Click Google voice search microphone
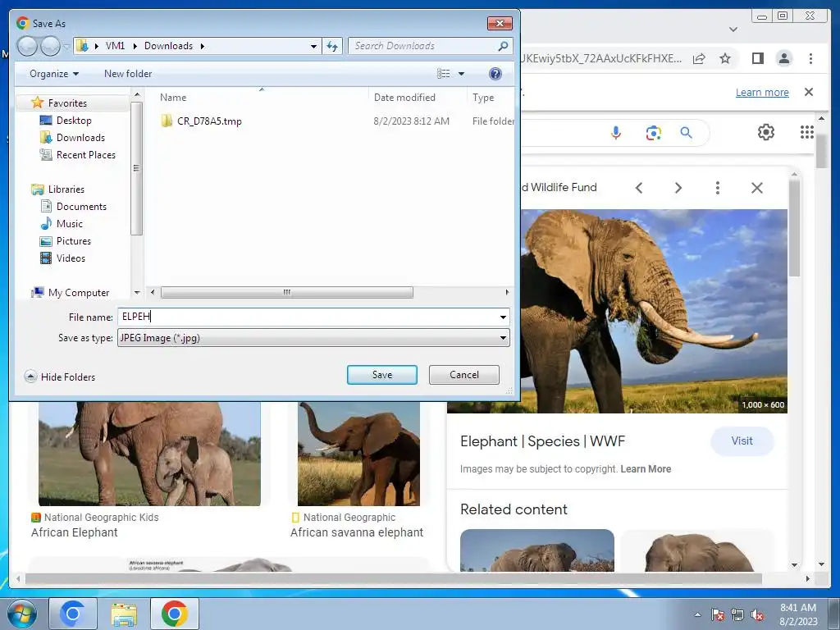The height and width of the screenshot is (630, 840). click(615, 132)
